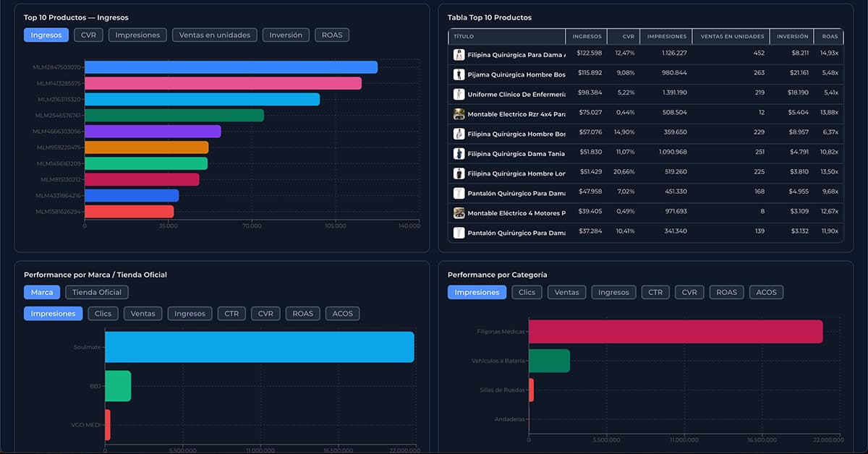Switch Top 10 chart to Inversión
Image resolution: width=868 pixels, height=454 pixels.
286,35
